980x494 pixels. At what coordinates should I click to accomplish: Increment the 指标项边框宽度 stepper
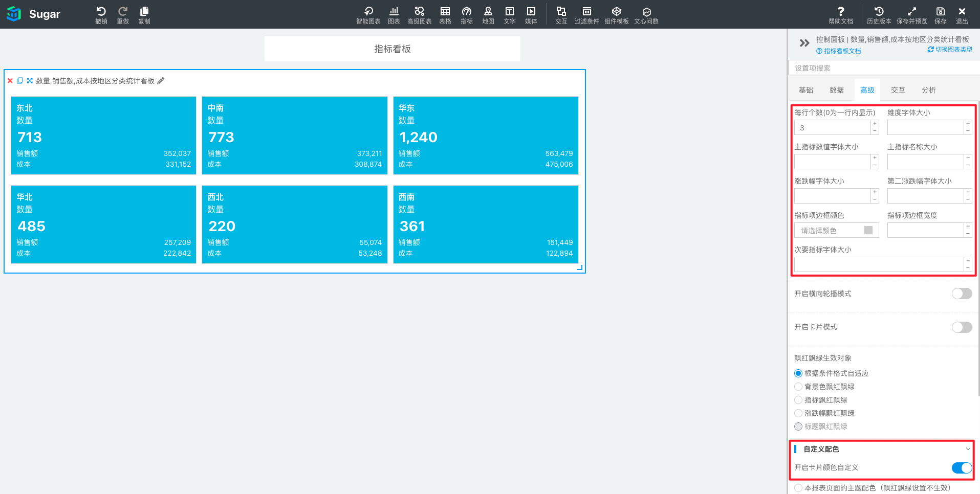(968, 227)
